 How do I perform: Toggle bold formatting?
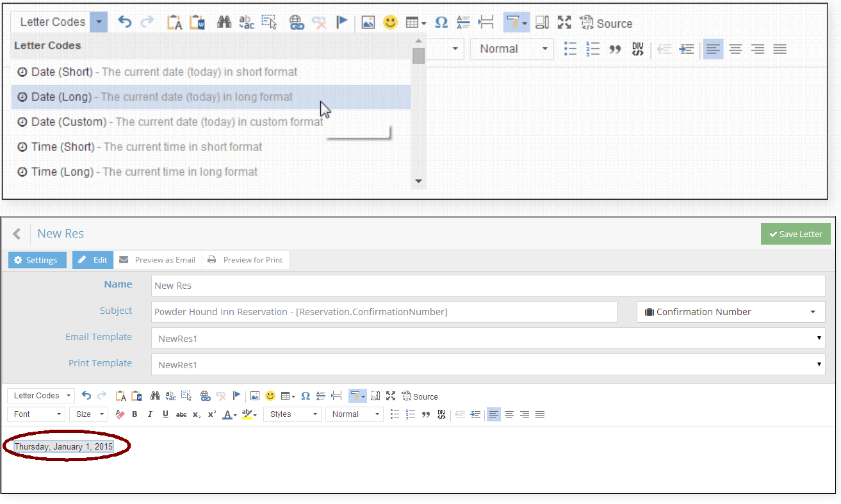click(135, 414)
